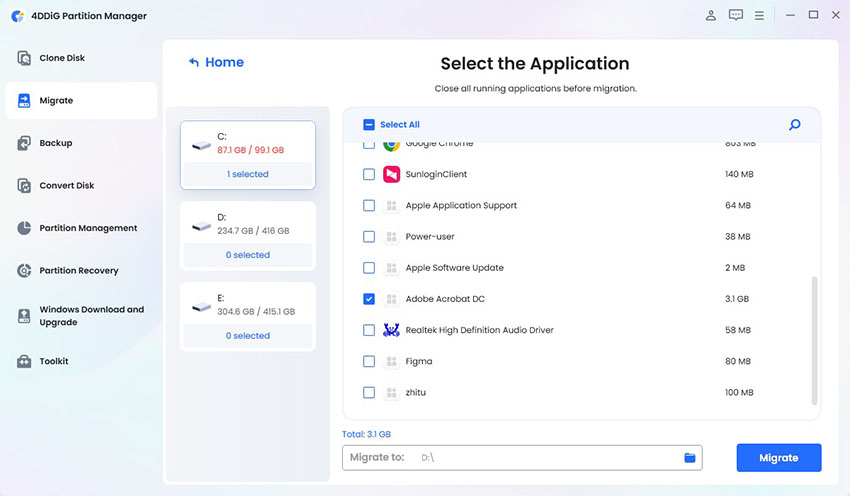Click '1 selected' under drive C:
Viewport: 850px width, 496px height.
pyautogui.click(x=248, y=174)
